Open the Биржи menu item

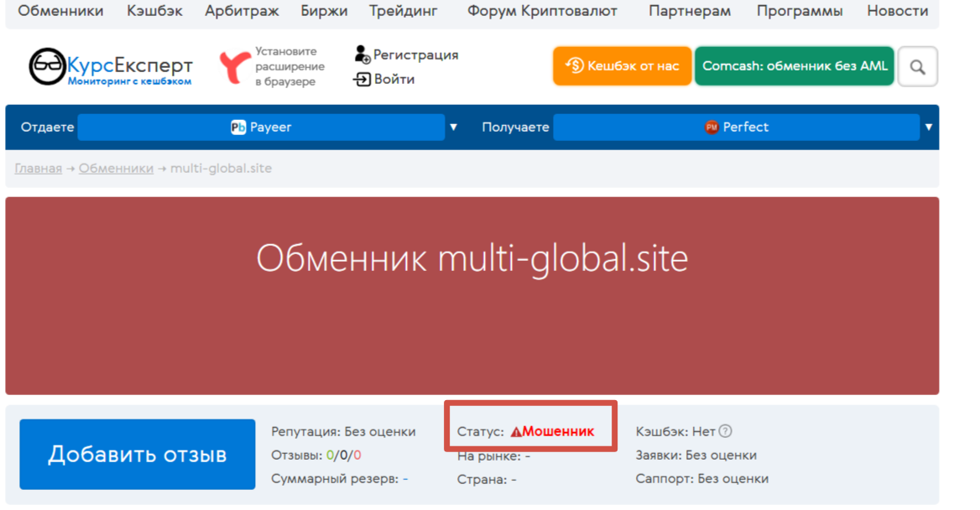coord(324,11)
